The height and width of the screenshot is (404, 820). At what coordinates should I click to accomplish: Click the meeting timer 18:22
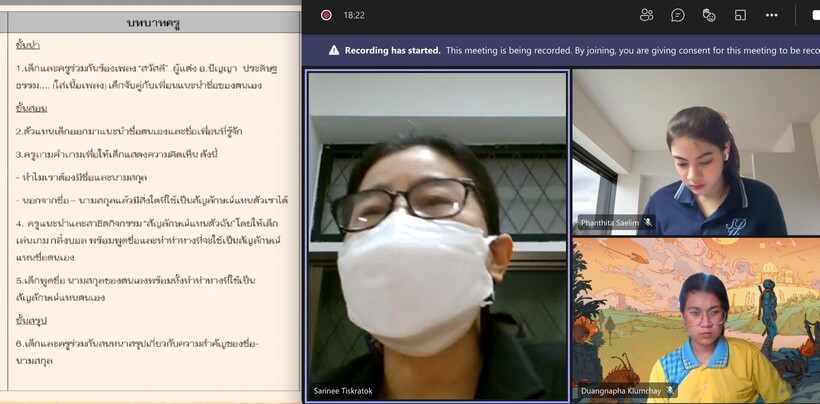[354, 15]
